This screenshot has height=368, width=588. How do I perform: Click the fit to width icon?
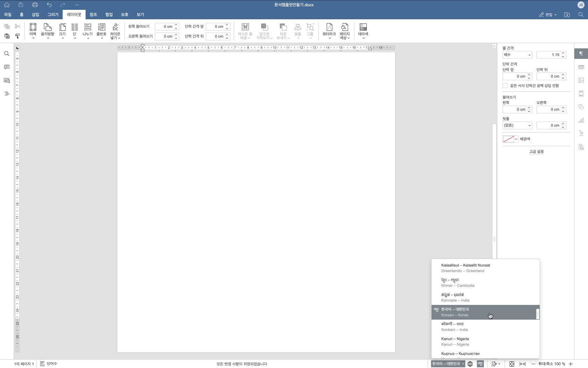click(x=522, y=364)
